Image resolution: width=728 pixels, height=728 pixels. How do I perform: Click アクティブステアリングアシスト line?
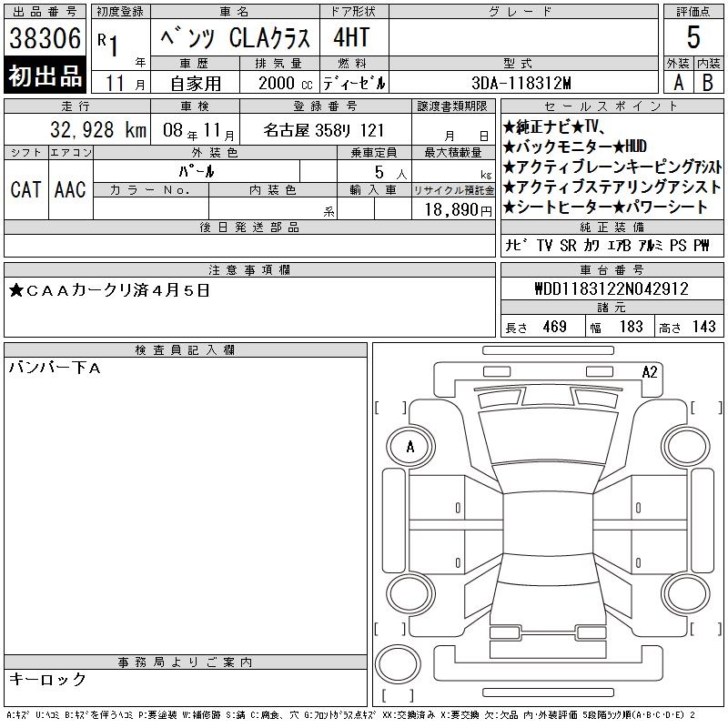pos(612,187)
